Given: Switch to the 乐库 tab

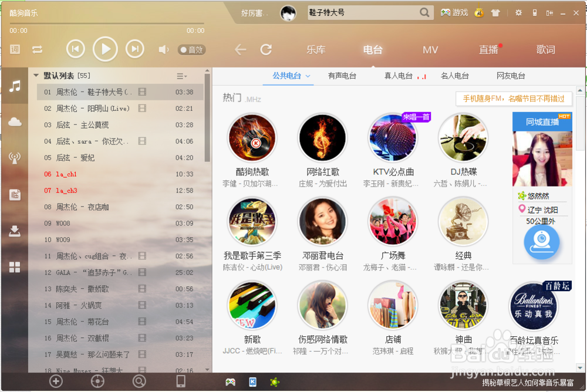Looking at the screenshot, I should [x=316, y=50].
